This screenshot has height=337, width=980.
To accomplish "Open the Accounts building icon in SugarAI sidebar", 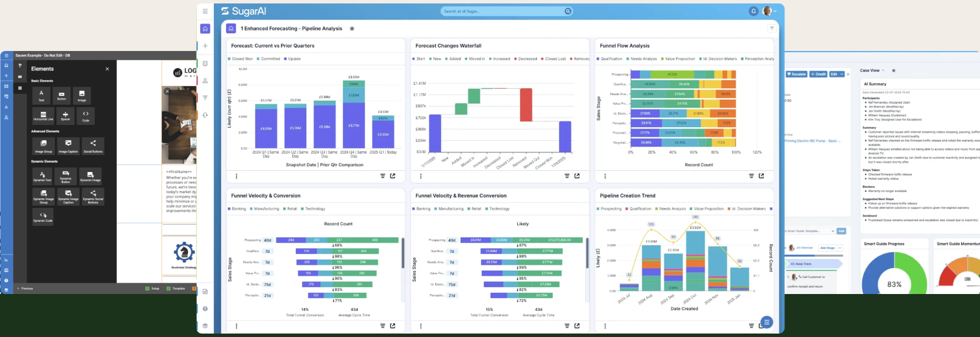I will tap(205, 64).
